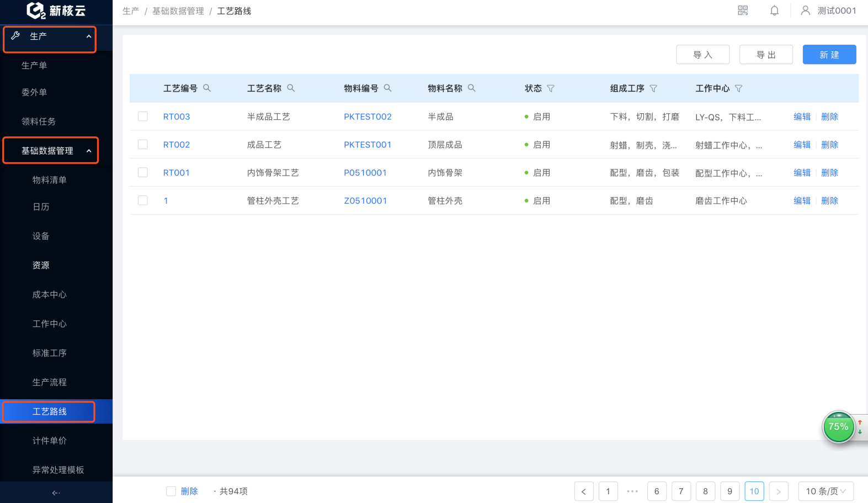Viewport: 868px width, 503px height.
Task: Open routing link RT002
Action: pyautogui.click(x=177, y=145)
